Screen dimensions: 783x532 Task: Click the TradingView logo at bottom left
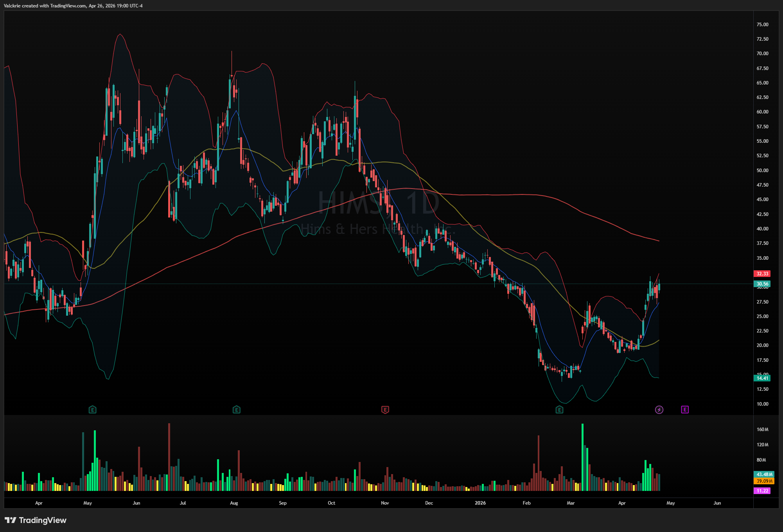tap(36, 520)
